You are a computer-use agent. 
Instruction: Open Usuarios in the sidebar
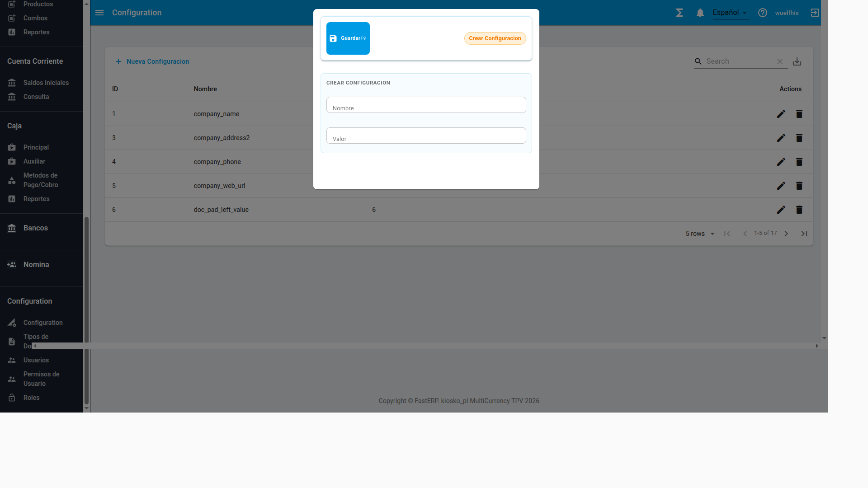(36, 360)
